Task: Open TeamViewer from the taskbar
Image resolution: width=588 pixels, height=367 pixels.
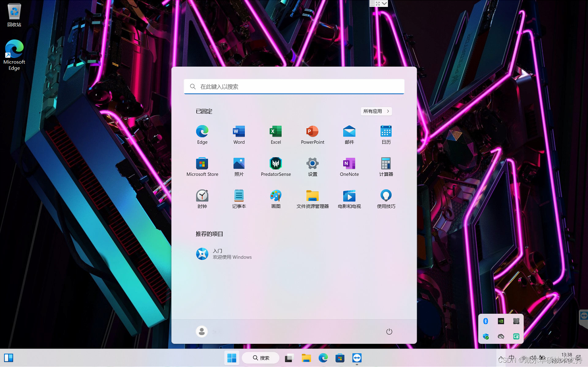Action: [x=357, y=358]
